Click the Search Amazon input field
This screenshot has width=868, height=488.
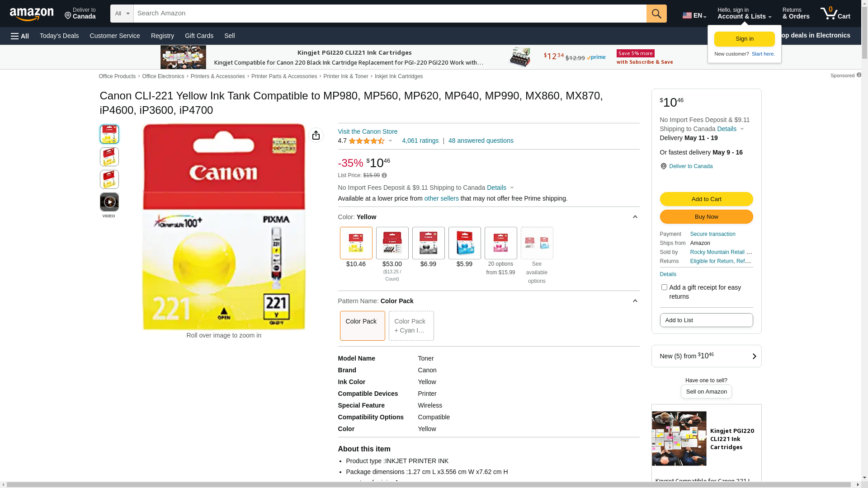[x=389, y=14]
